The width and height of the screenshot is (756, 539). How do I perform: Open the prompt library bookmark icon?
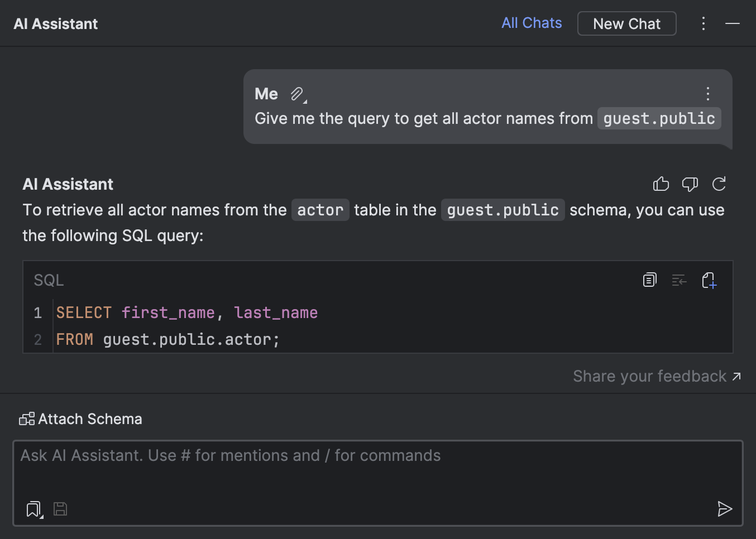[33, 508]
